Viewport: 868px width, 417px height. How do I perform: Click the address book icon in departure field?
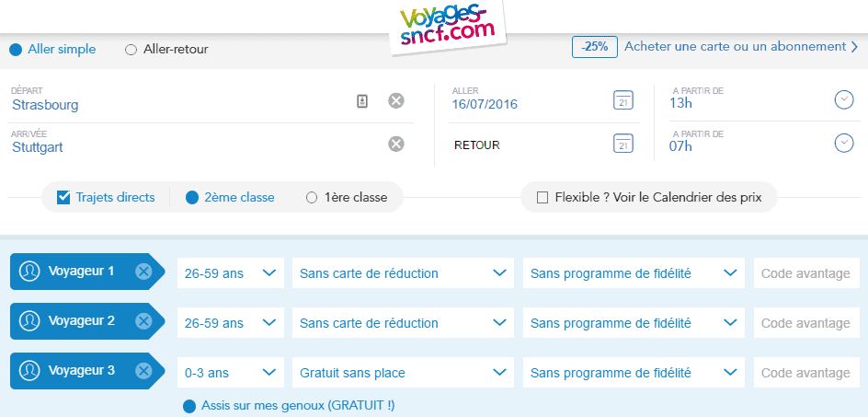362,100
